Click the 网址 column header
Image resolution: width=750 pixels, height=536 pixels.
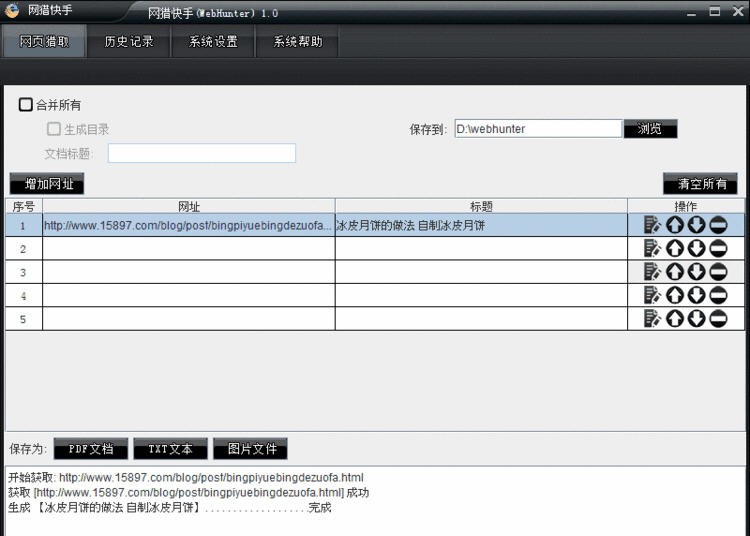coord(189,206)
